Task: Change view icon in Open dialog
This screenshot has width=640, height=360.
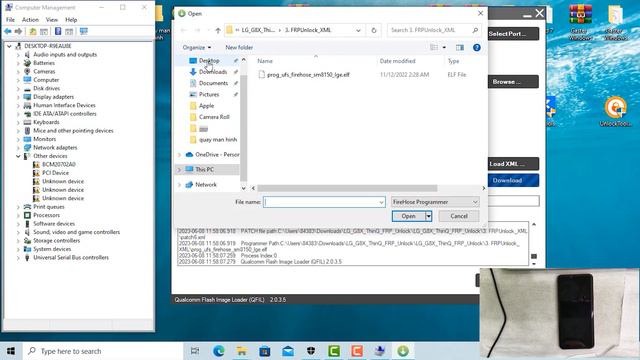Action: coord(434,48)
